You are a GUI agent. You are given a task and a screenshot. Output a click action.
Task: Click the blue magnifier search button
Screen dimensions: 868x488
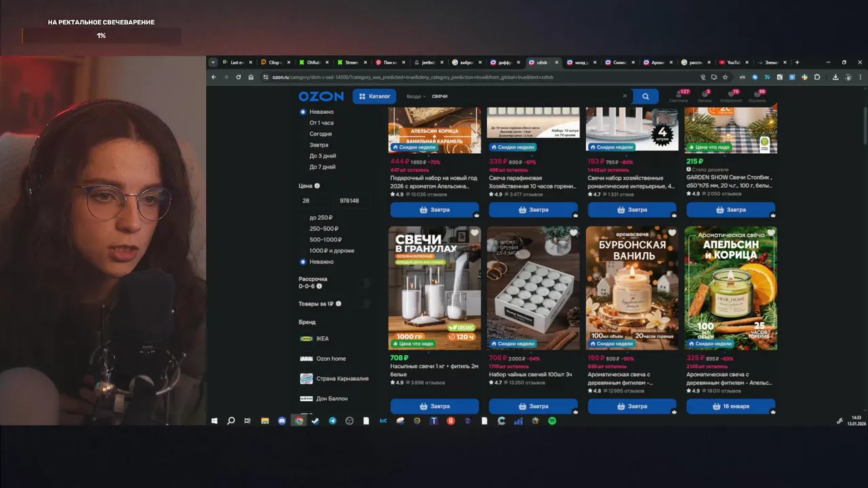(x=646, y=96)
